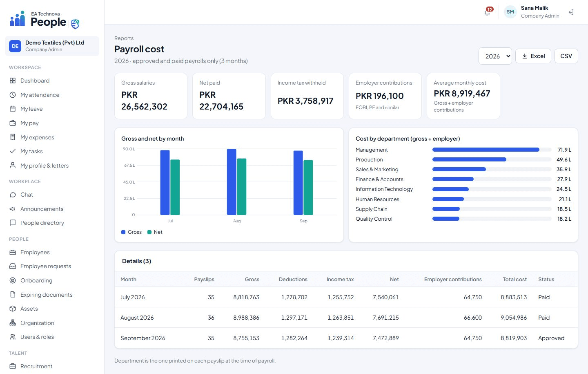Click the Expiring documents file icon
Screen dimensions: 588x374
13,295
